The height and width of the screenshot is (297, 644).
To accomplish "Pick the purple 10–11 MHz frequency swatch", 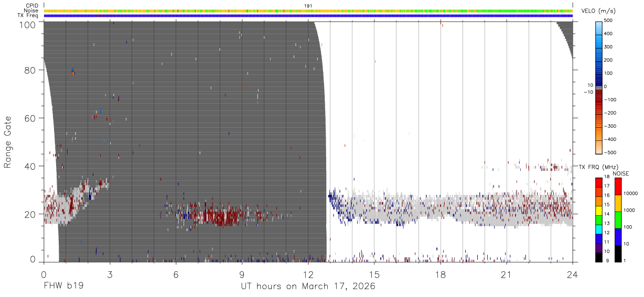I will pyautogui.click(x=599, y=248).
